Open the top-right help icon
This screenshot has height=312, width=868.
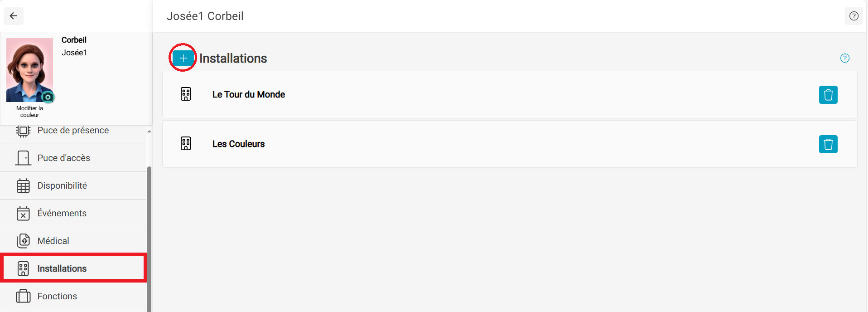tap(854, 16)
